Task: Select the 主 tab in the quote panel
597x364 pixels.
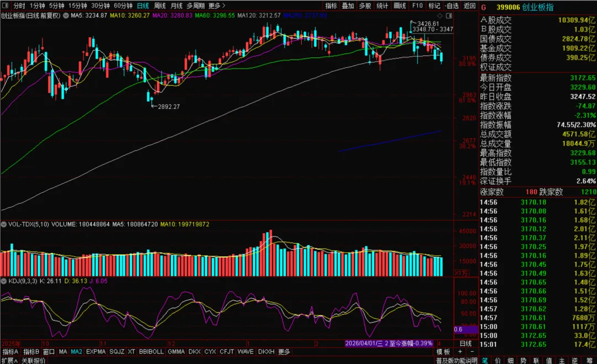Action: [562, 360]
